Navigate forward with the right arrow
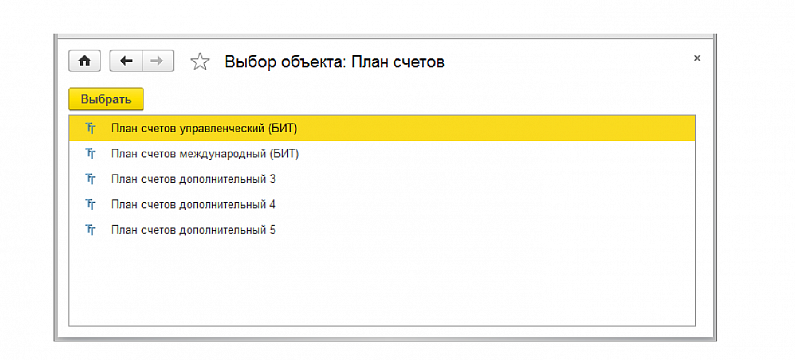Viewport: 795px width, 360px height. pyautogui.click(x=158, y=61)
